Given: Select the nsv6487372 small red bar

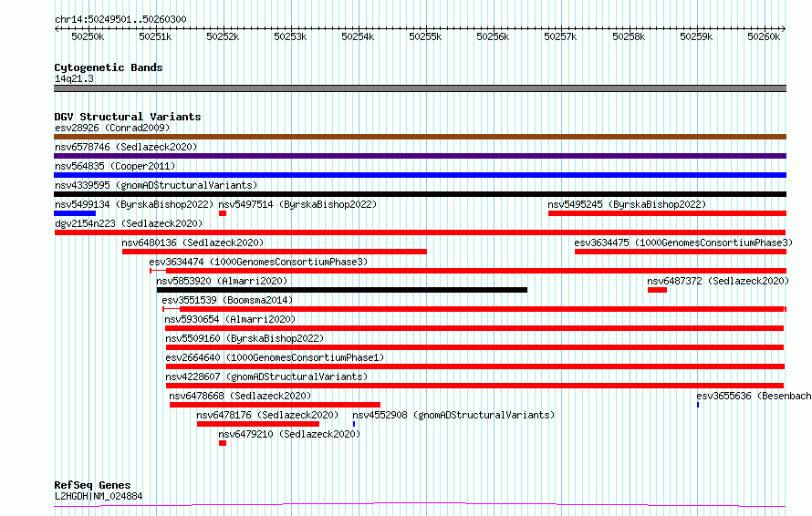Looking at the screenshot, I should point(657,290).
